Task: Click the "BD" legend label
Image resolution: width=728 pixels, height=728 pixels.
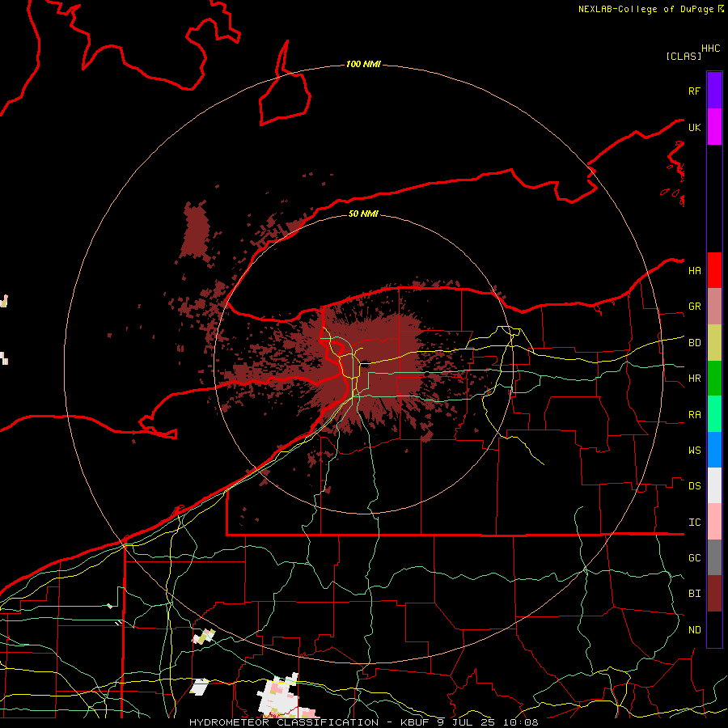Action: coord(694,343)
